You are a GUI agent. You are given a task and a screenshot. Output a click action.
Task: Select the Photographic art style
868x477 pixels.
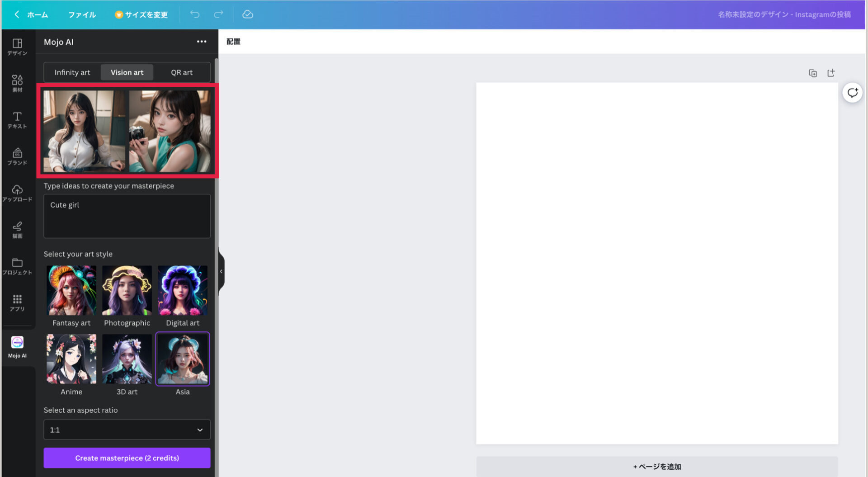click(127, 291)
